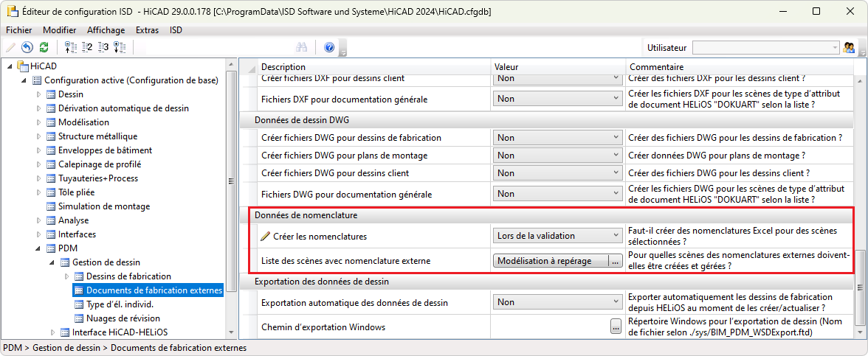Open 'Créer les nomenclatures' value dropdown
This screenshot has width=868, height=356.
pos(616,236)
